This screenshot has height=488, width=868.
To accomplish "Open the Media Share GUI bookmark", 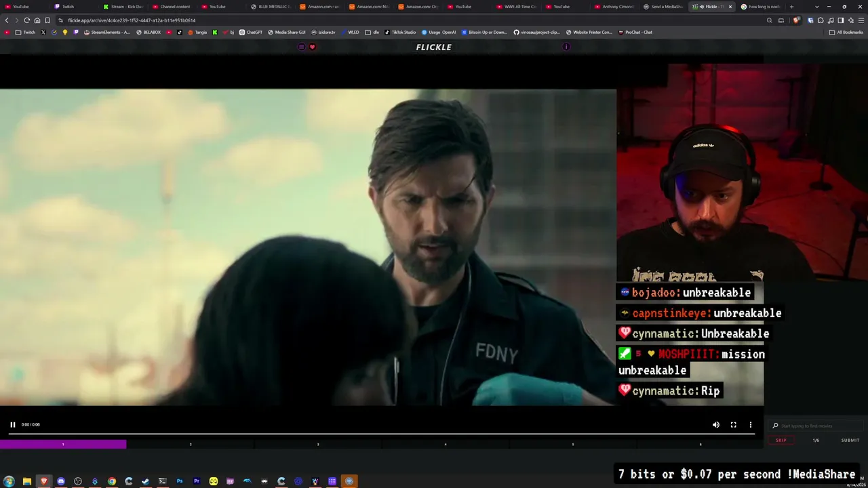I will [x=287, y=32].
